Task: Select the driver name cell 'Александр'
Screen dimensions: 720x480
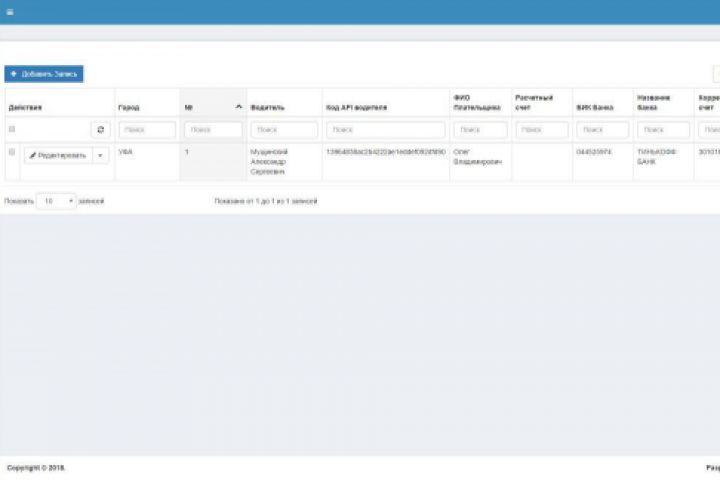Action: tap(284, 162)
